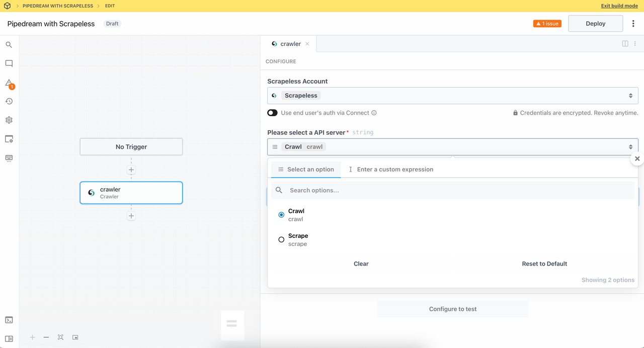The height and width of the screenshot is (348, 644).
Task: Open the terminal console icon
Action: 9,320
